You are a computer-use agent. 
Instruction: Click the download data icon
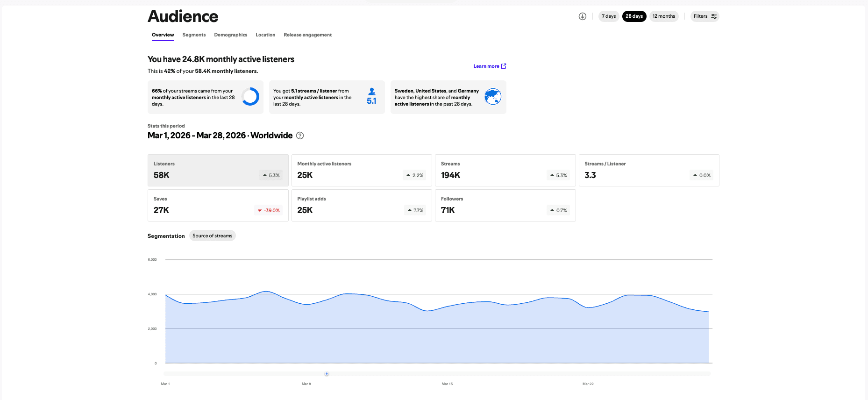pos(582,16)
